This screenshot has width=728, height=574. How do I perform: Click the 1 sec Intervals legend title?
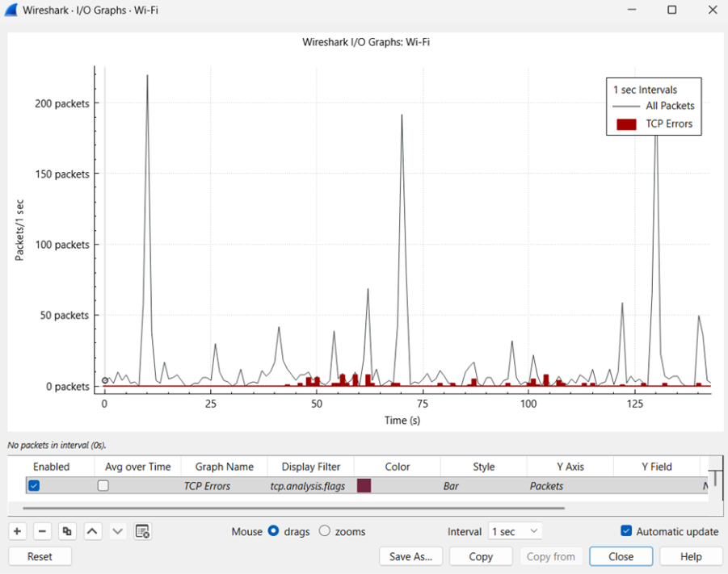click(x=646, y=90)
